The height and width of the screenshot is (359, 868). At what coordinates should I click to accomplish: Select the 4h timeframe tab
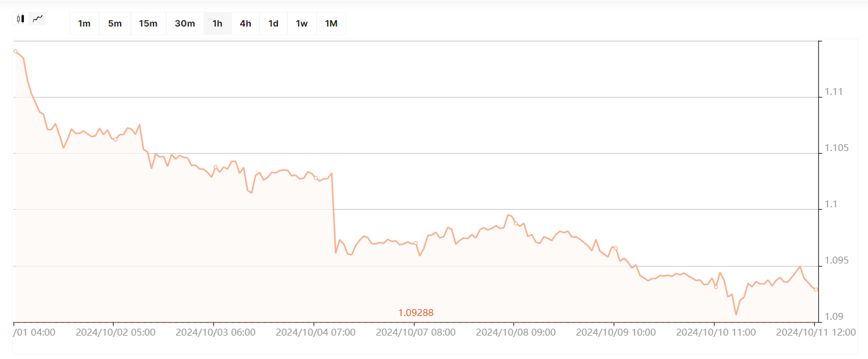[245, 23]
